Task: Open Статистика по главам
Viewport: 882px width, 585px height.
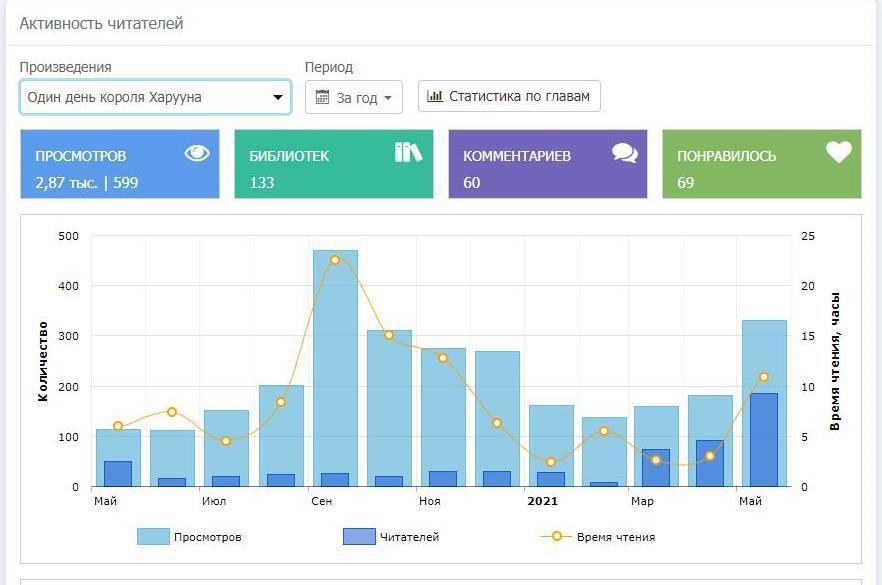Action: (x=509, y=97)
